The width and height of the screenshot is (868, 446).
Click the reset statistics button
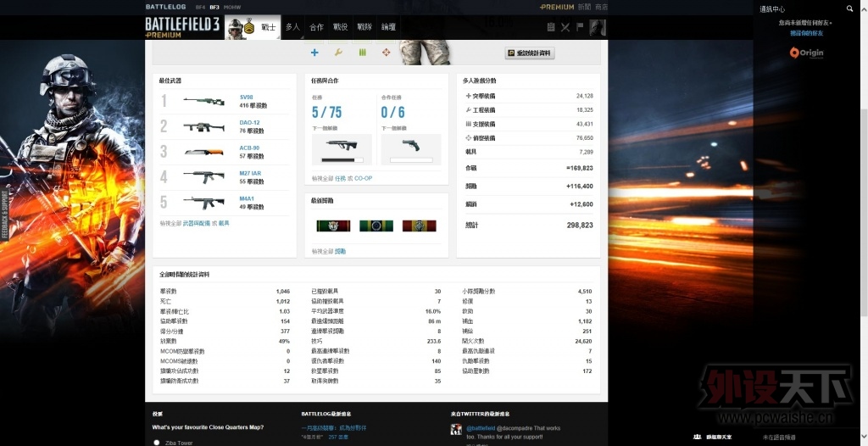click(x=530, y=53)
